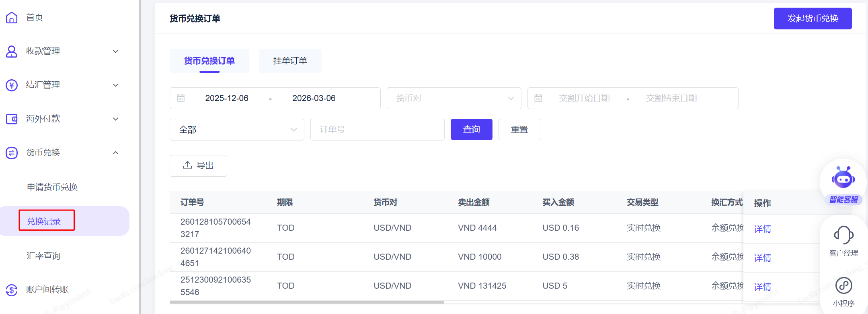Click the 结汇管理 yen coin icon
868x314 pixels.
click(12, 85)
